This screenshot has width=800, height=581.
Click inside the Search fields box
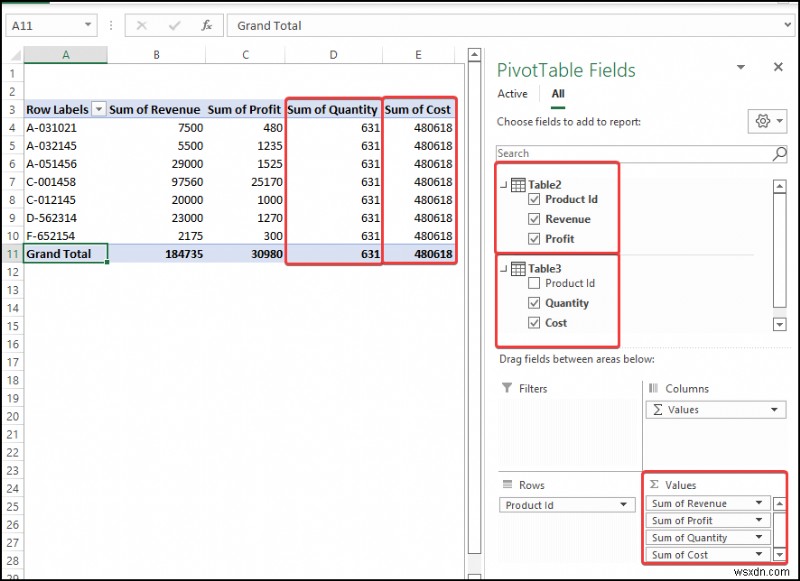coord(630,153)
